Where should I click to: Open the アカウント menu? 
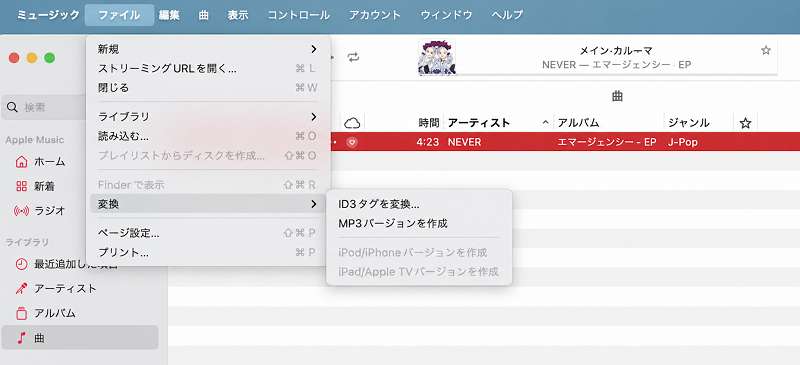375,15
